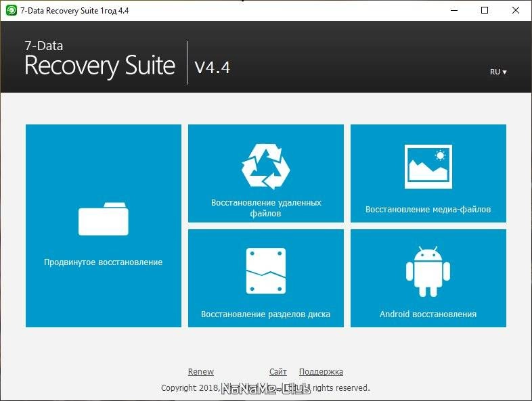Click the Android robot icon
This screenshot has height=401, width=532.
pos(428,272)
